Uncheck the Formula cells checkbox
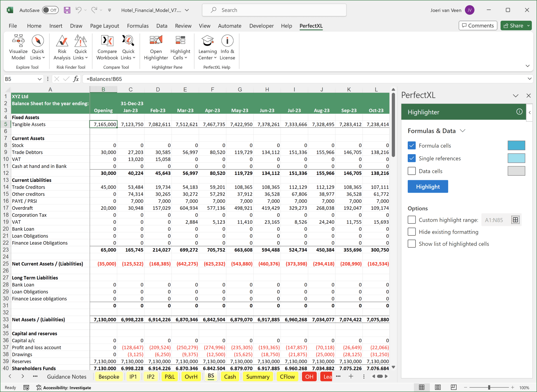This screenshot has width=537, height=392. point(412,146)
